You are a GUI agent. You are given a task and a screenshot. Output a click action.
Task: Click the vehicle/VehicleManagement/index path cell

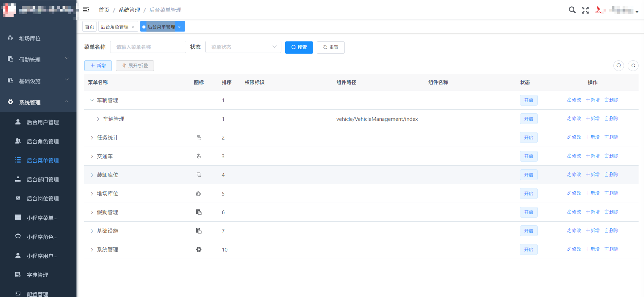(377, 119)
